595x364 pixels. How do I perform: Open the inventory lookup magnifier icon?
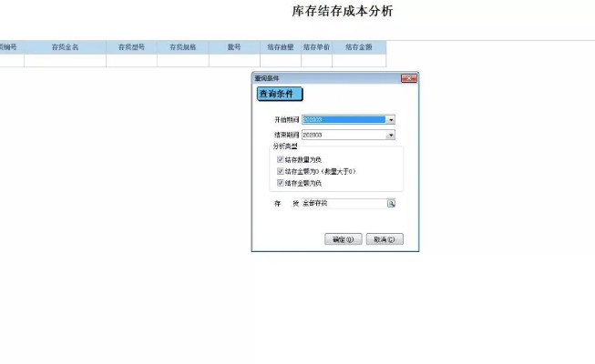click(x=391, y=204)
